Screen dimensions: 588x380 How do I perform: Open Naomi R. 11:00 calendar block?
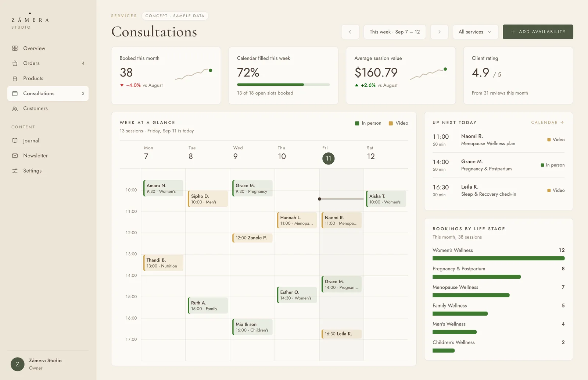click(341, 220)
